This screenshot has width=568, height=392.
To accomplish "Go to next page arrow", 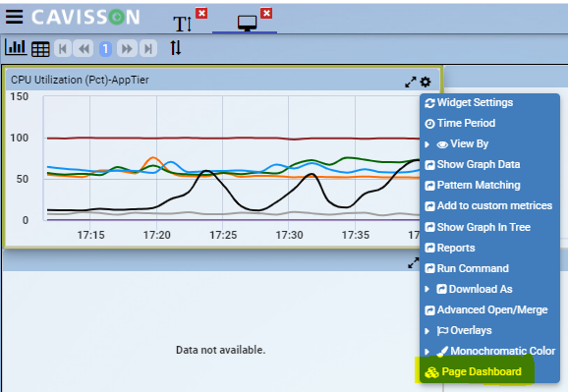I will click(x=127, y=48).
